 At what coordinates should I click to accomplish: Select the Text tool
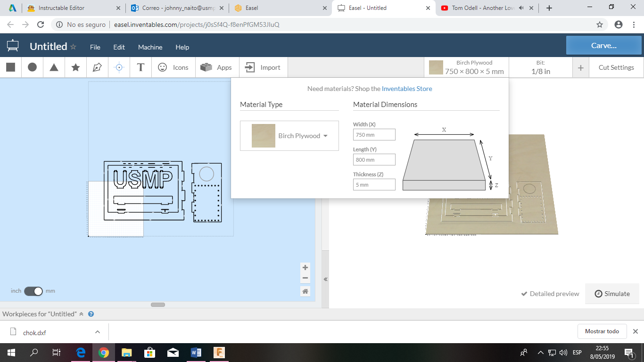pyautogui.click(x=140, y=67)
